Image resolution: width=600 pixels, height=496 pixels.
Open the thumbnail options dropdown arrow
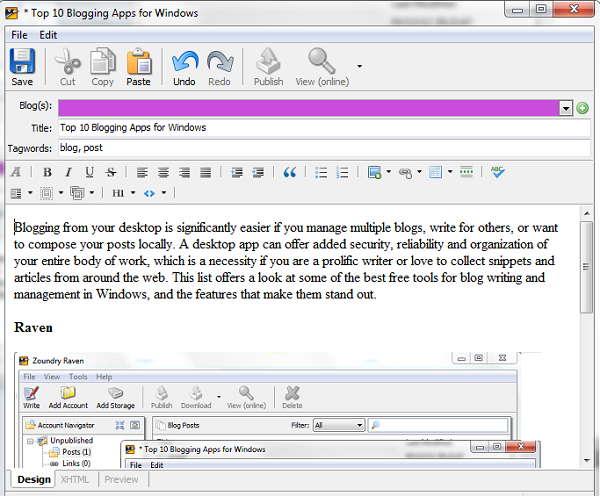point(91,193)
